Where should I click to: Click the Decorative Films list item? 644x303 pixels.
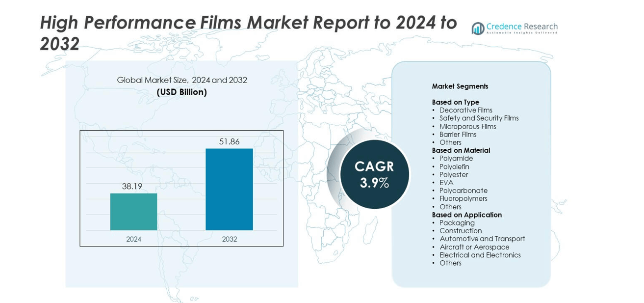(x=465, y=110)
